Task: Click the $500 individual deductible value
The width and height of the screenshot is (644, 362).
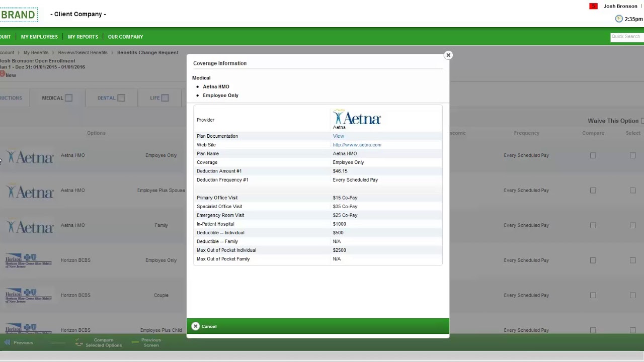Action: point(338,233)
